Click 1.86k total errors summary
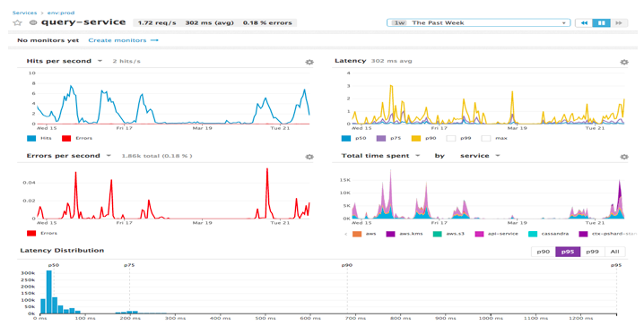Image resolution: width=644 pixels, height=326 pixels. click(157, 156)
